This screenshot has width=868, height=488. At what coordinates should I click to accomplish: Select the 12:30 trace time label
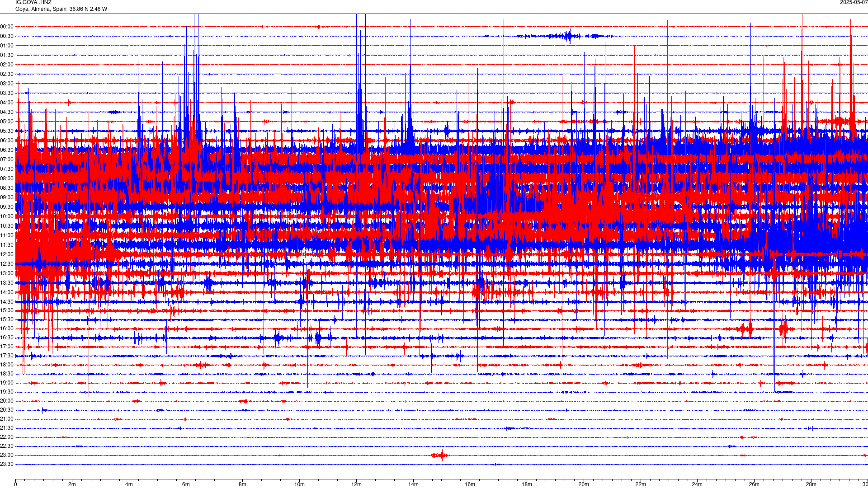[x=7, y=264]
